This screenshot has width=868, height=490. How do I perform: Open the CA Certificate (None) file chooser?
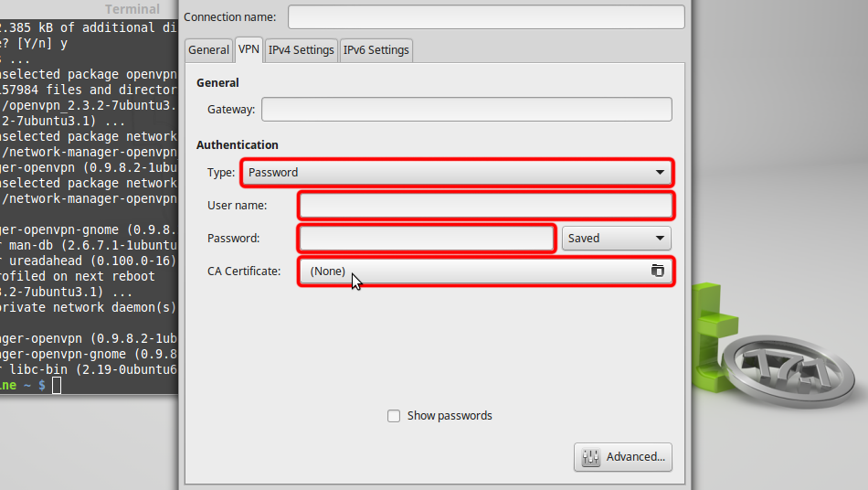tap(475, 272)
